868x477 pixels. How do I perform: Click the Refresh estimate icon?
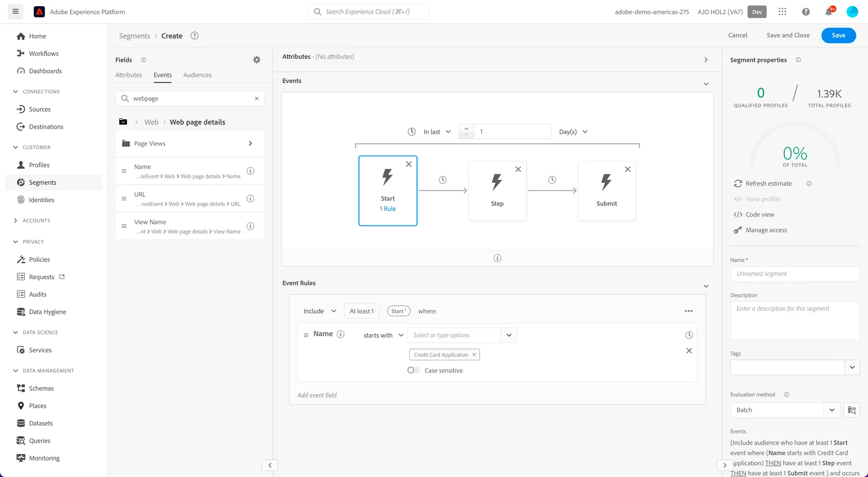click(x=738, y=183)
